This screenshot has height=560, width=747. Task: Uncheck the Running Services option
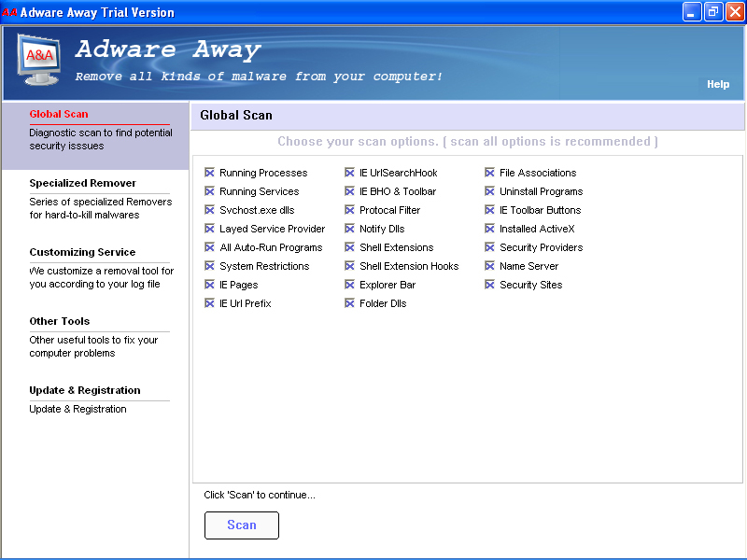(x=209, y=191)
